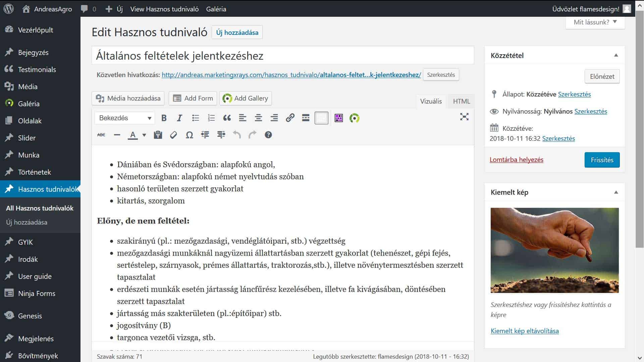Open the post Előnézet preview
The width and height of the screenshot is (644, 362).
602,76
